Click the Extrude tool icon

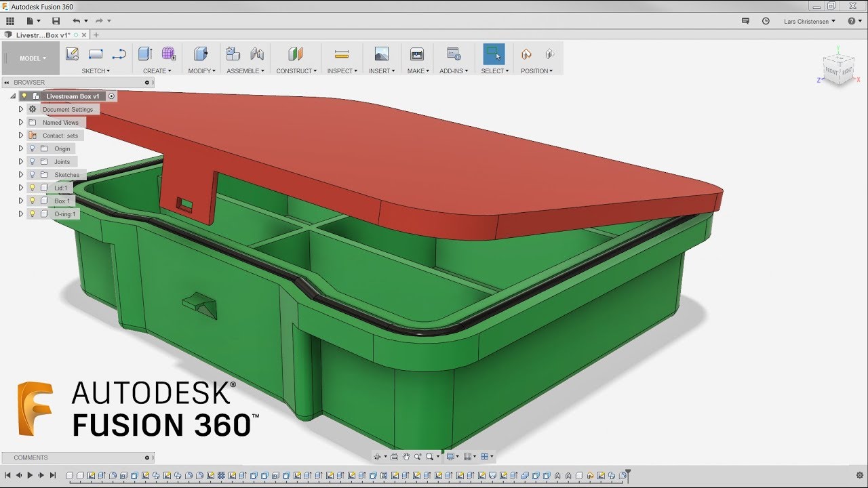click(x=145, y=54)
